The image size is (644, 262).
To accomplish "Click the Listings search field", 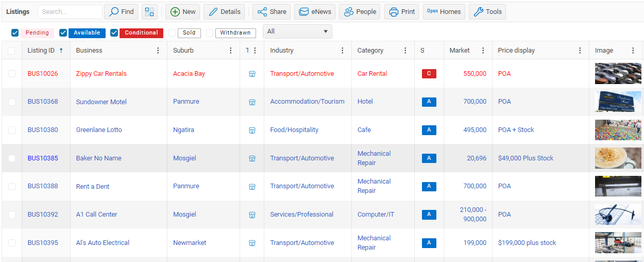I will (70, 12).
